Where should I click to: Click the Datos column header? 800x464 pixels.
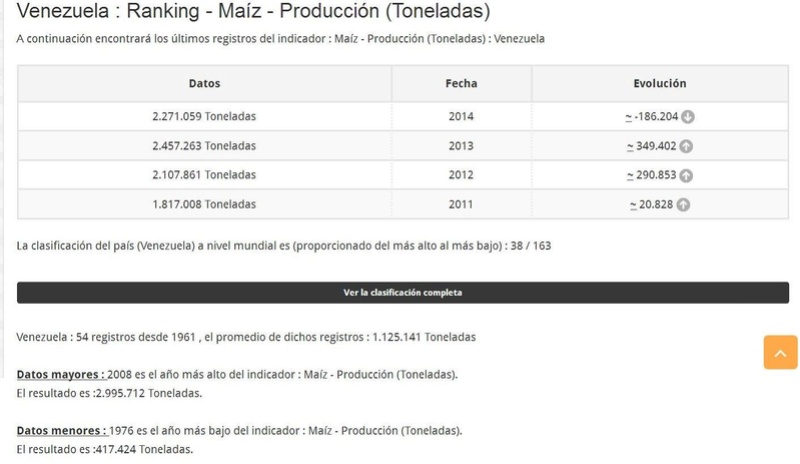205,83
